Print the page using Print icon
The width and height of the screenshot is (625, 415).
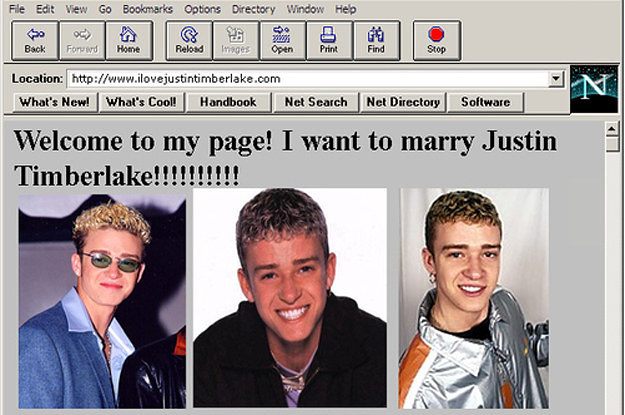click(329, 35)
